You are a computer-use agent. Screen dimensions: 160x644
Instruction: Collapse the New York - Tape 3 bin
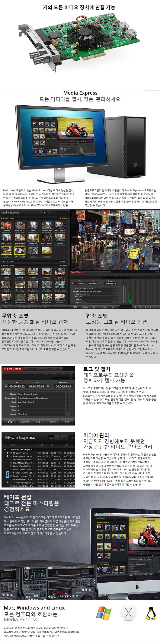coord(1,266)
